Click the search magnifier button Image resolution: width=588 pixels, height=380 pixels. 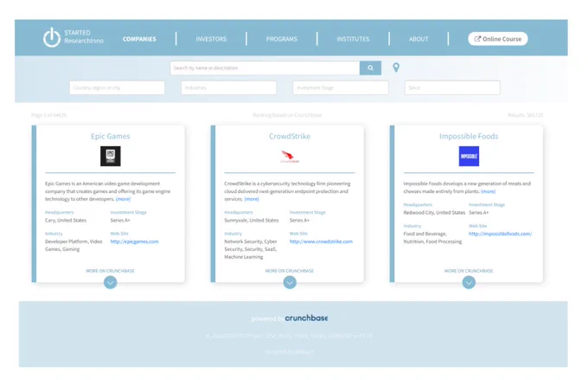click(370, 68)
